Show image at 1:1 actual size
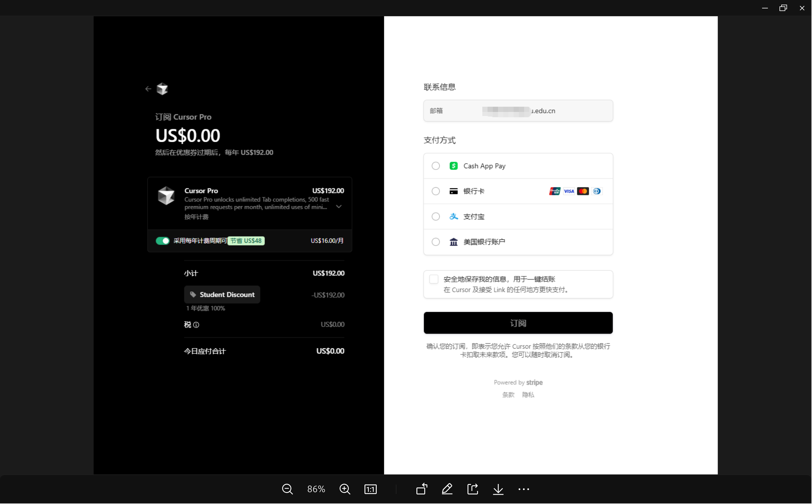The image size is (812, 504). click(370, 489)
